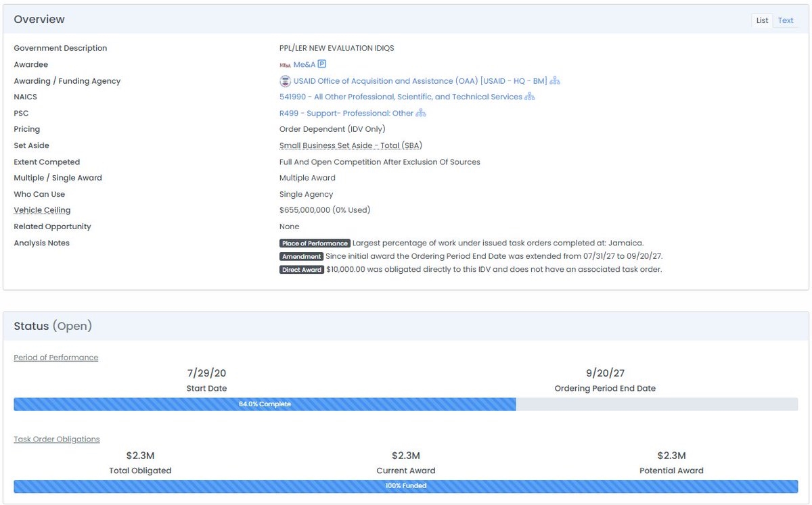Image resolution: width=812 pixels, height=505 pixels.
Task: Click the Period of Performance heading link
Action: pyautogui.click(x=55, y=358)
